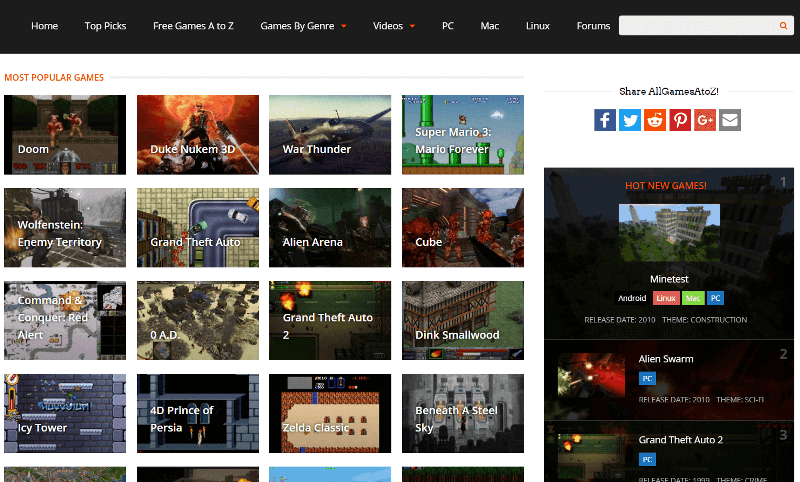Expand the Games By Genre dropdown arrow
The height and width of the screenshot is (482, 800).
tap(344, 26)
